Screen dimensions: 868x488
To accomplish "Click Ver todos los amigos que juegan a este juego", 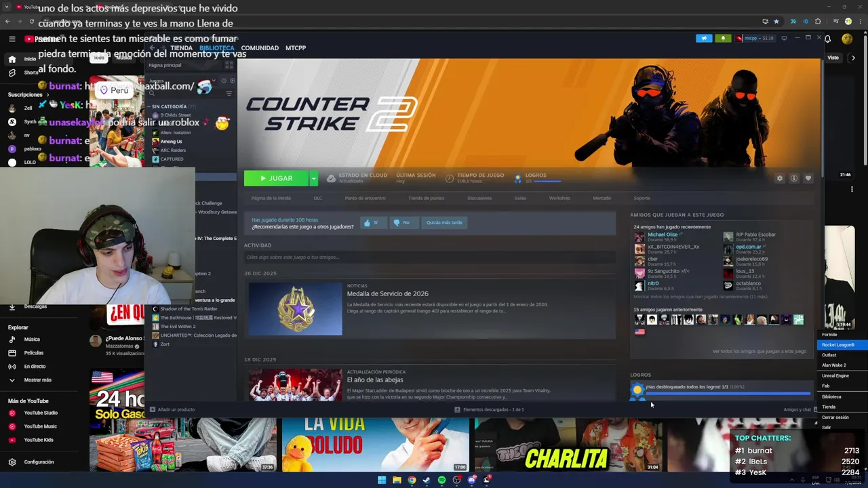I will pos(759,351).
